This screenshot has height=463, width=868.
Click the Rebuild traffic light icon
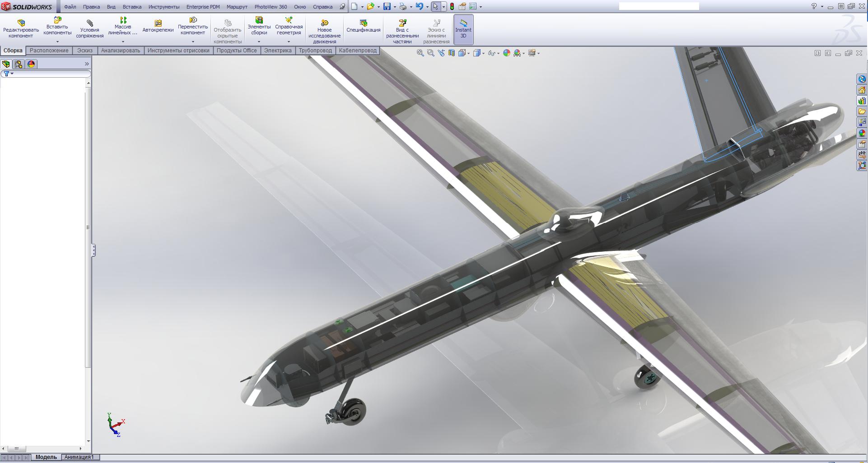pos(452,6)
